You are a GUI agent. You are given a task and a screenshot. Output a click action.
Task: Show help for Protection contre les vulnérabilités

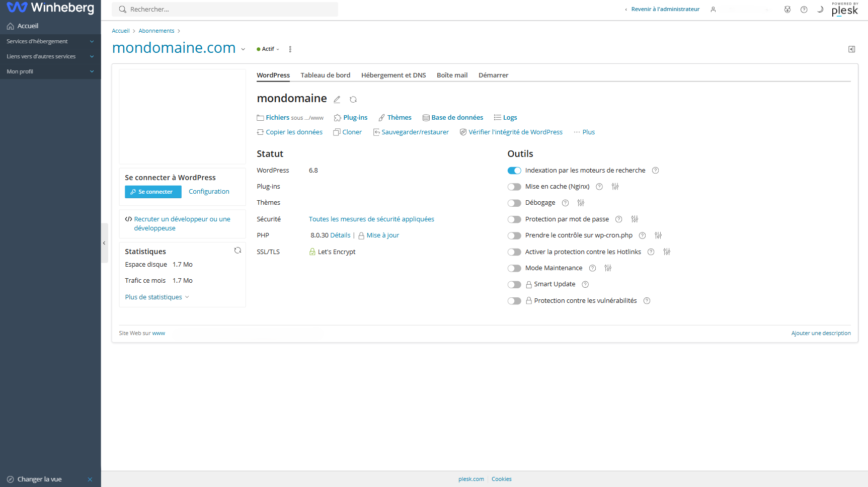(647, 301)
